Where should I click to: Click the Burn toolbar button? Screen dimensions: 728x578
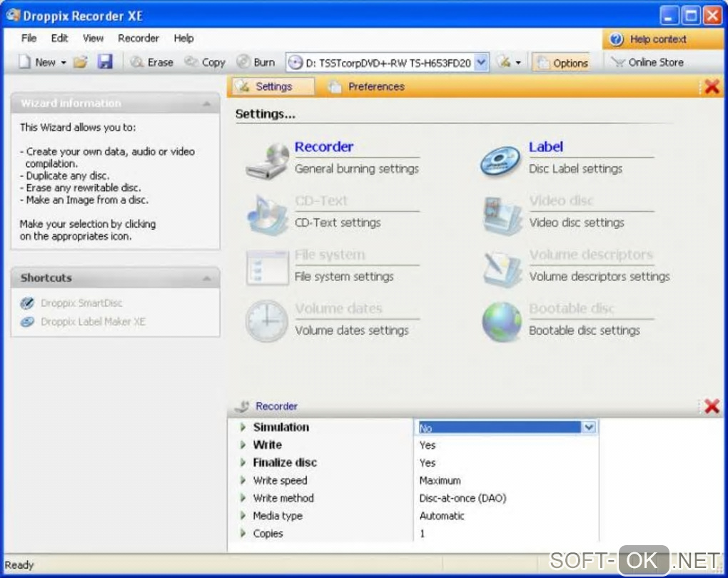tap(256, 62)
